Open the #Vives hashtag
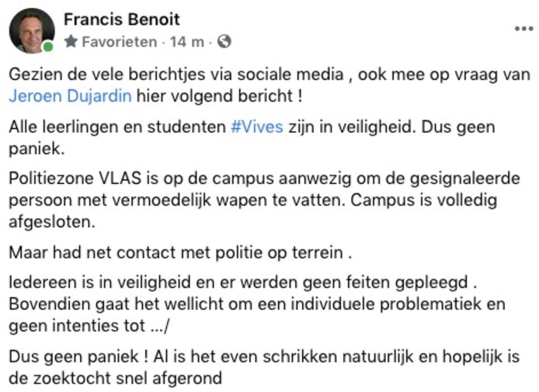The width and height of the screenshot is (539, 392). tap(256, 127)
